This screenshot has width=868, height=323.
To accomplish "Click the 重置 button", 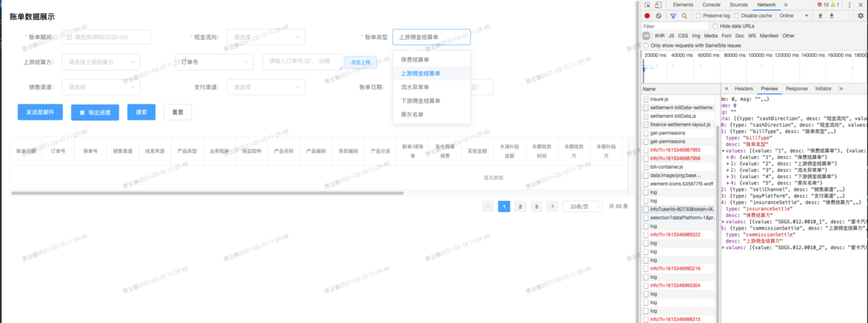I will [178, 112].
